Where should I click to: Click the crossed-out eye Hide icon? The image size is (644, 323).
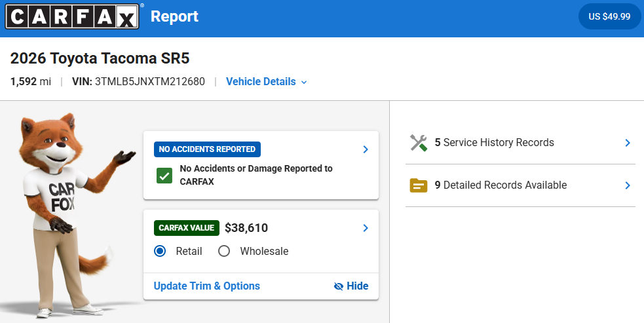coord(339,286)
